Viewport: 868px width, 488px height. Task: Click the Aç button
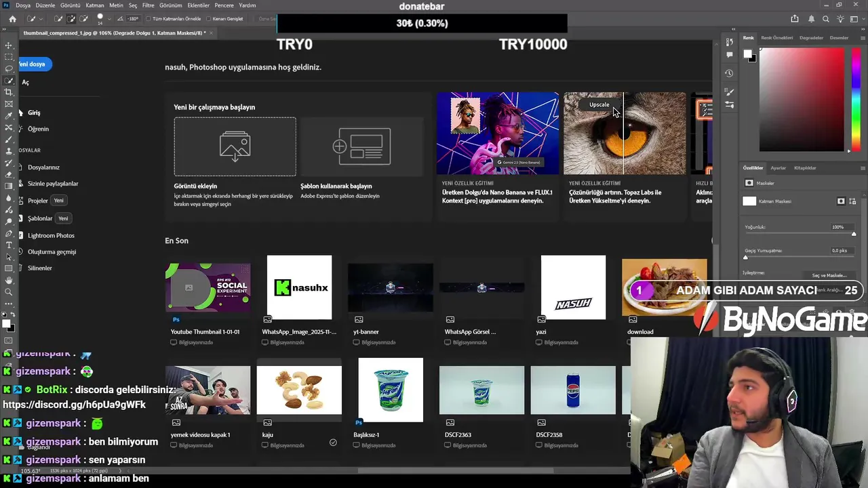[x=25, y=82]
